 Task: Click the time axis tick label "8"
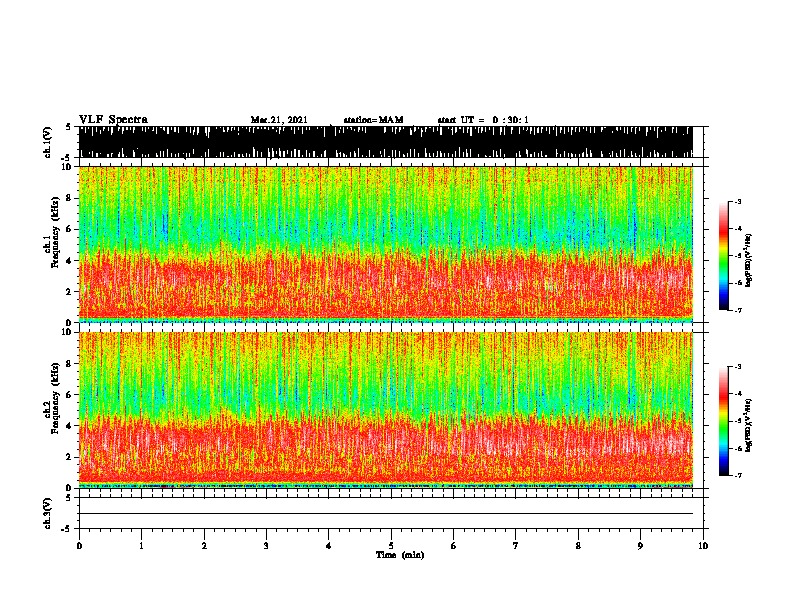[578, 546]
